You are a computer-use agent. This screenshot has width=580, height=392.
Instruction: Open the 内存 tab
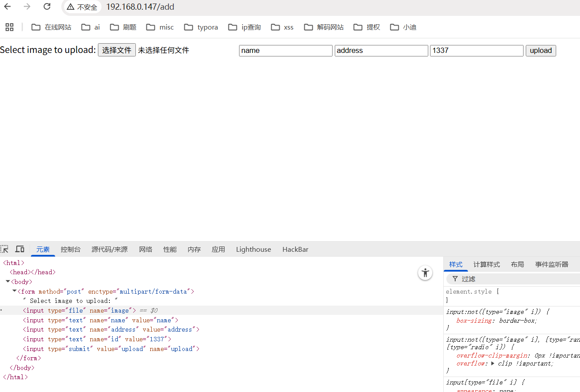click(x=194, y=250)
